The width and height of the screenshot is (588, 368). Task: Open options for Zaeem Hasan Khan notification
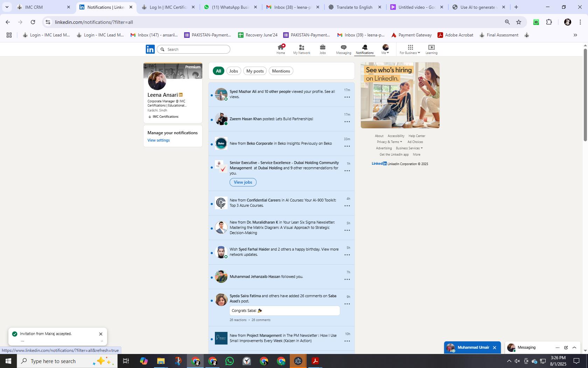point(347,122)
